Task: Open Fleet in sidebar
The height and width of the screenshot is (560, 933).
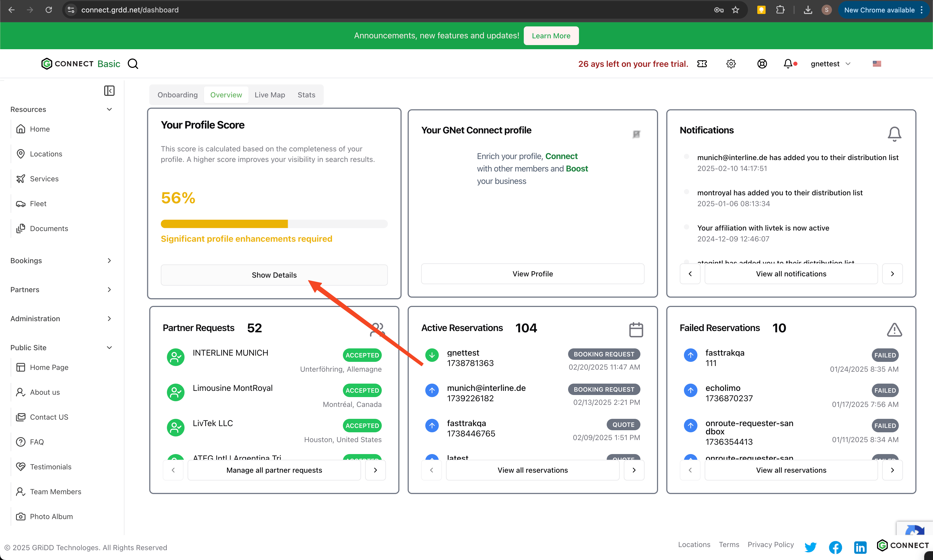Action: pos(38,204)
